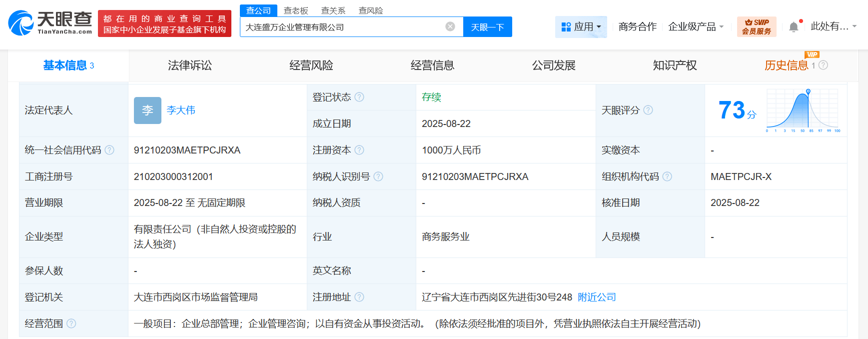Viewport: 868px width, 339px height.
Task: Click help icon next to 组织机构代码
Action: pos(667,176)
